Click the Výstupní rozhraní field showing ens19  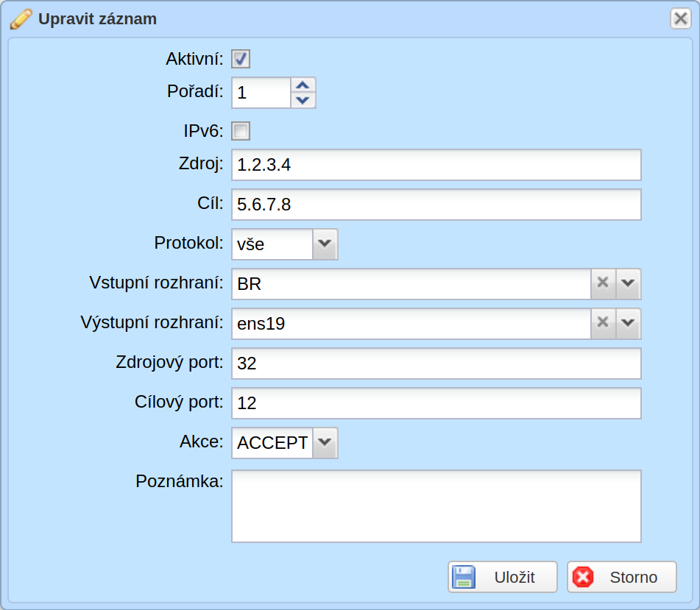click(411, 324)
